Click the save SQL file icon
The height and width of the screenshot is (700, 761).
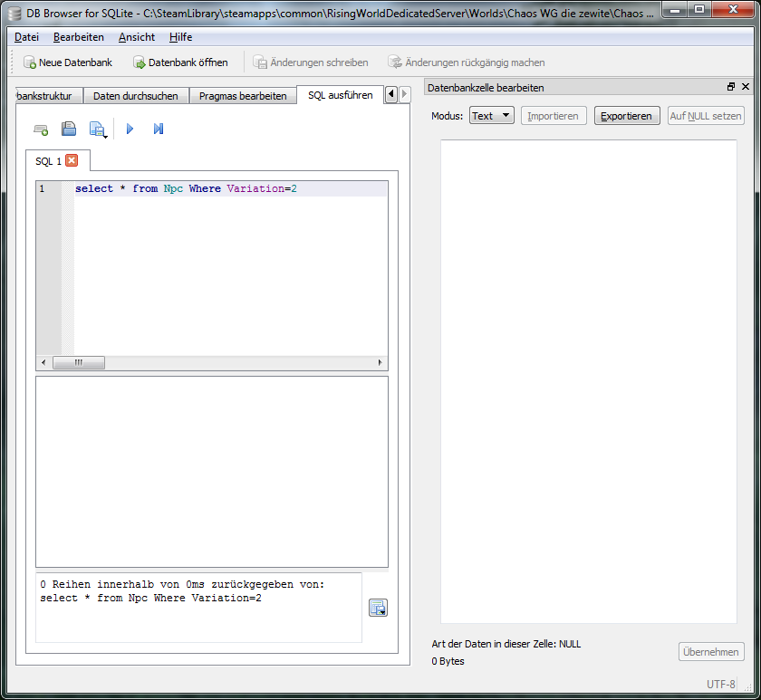97,129
